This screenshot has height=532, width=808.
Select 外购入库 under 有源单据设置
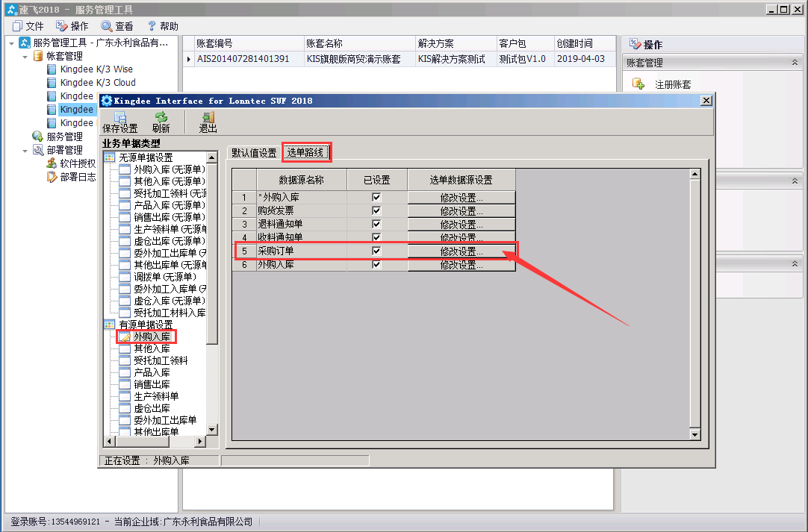pyautogui.click(x=152, y=337)
